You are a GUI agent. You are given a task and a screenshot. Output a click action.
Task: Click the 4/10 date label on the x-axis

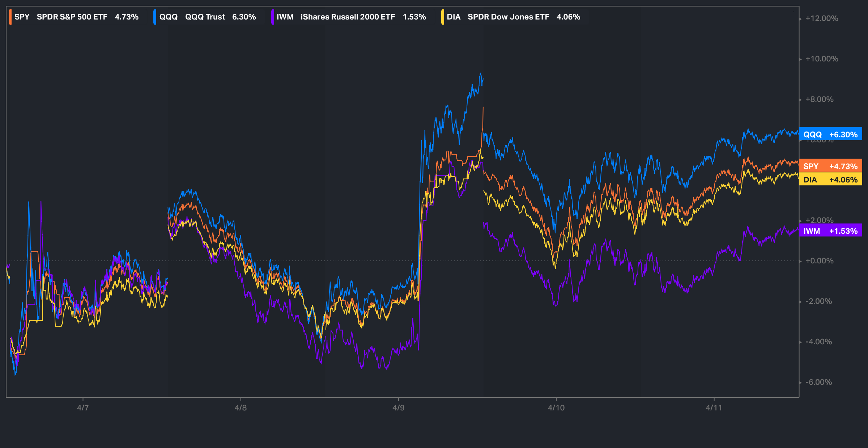coord(556,408)
